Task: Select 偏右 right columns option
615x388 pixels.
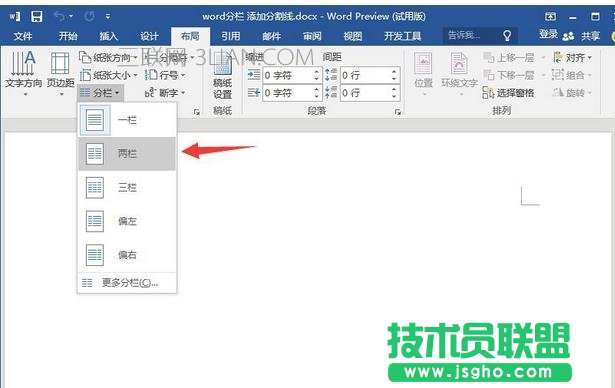Action: pyautogui.click(x=127, y=255)
